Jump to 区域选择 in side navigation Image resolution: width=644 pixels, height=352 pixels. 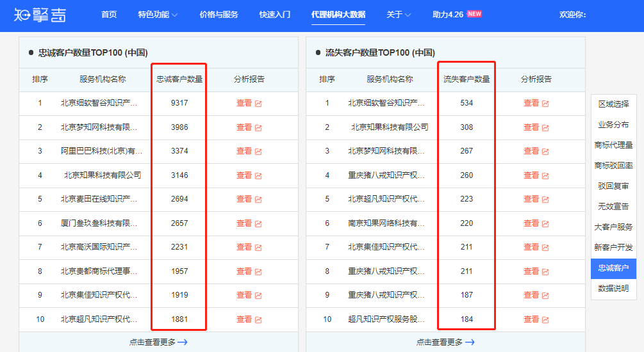[x=614, y=104]
